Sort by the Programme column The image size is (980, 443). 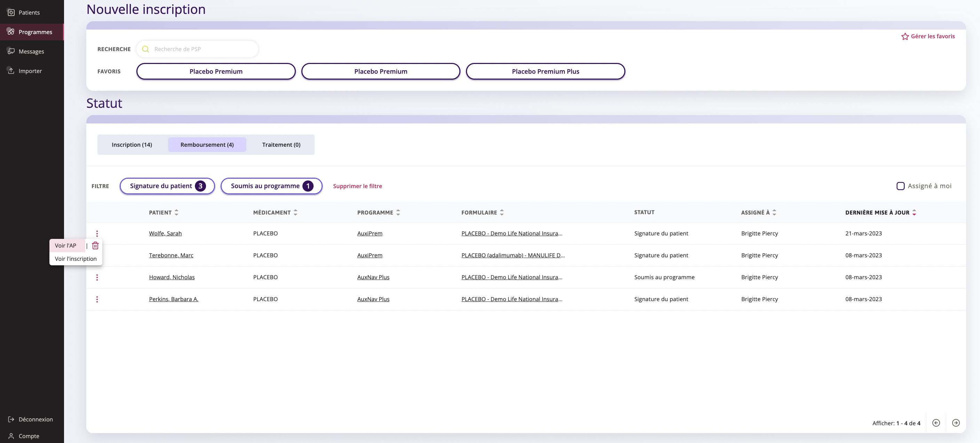click(x=398, y=212)
